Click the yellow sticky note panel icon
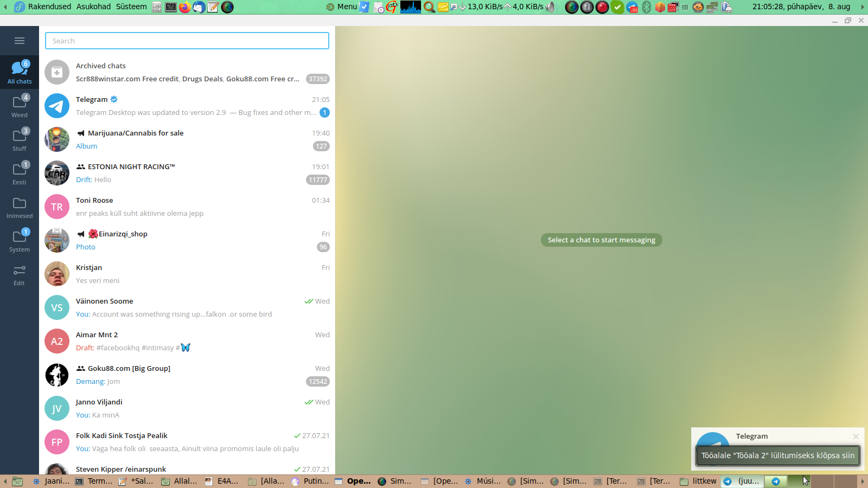Viewport: 868px width, 488px height. 443,7
